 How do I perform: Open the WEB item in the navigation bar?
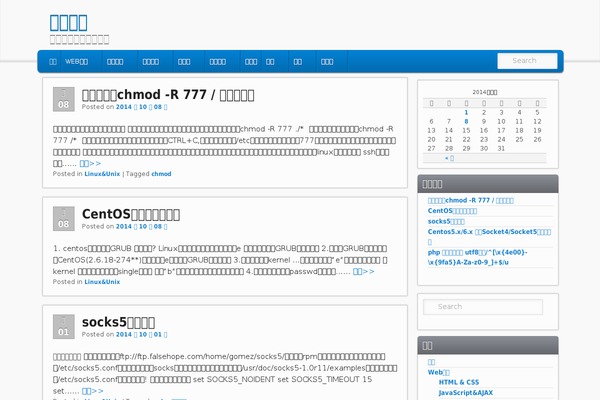77,61
